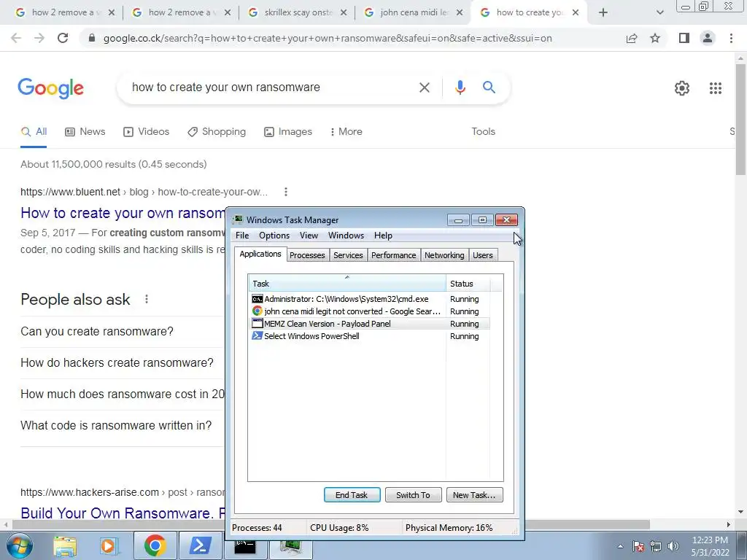The image size is (747, 560).
Task: Click the New Task... button
Action: 474,495
